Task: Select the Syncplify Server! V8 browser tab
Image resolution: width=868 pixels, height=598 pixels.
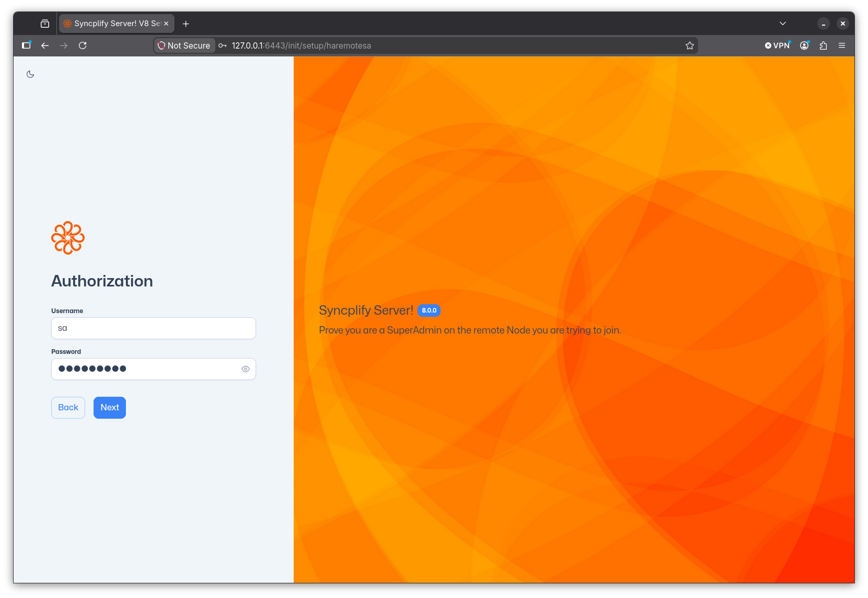Action: (x=117, y=24)
